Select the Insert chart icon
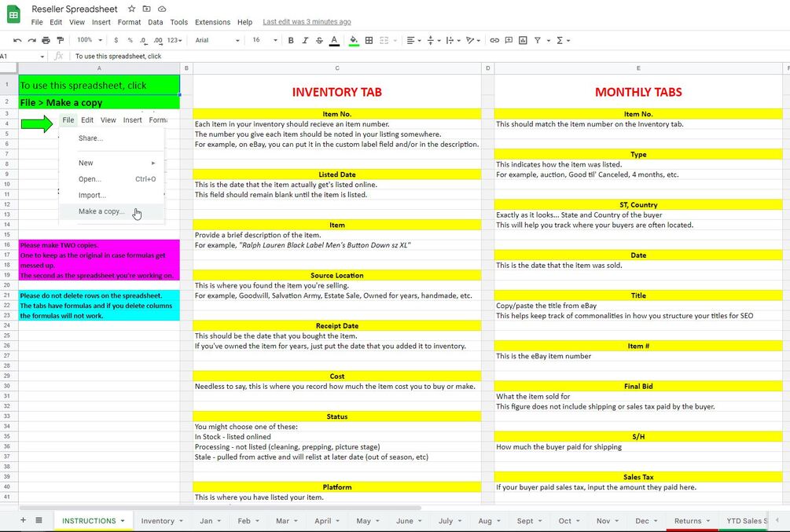This screenshot has width=790, height=532. pos(523,40)
